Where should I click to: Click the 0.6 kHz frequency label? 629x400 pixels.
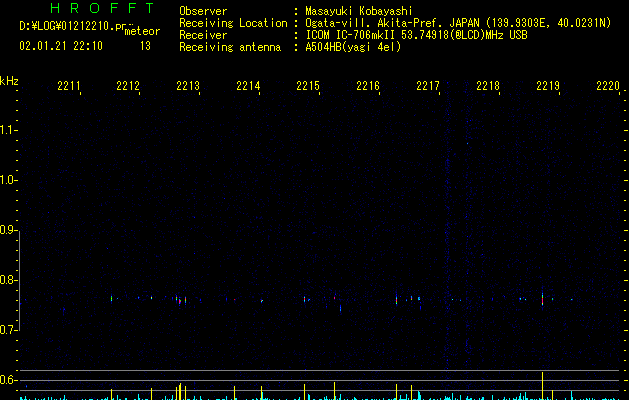pyautogui.click(x=8, y=380)
